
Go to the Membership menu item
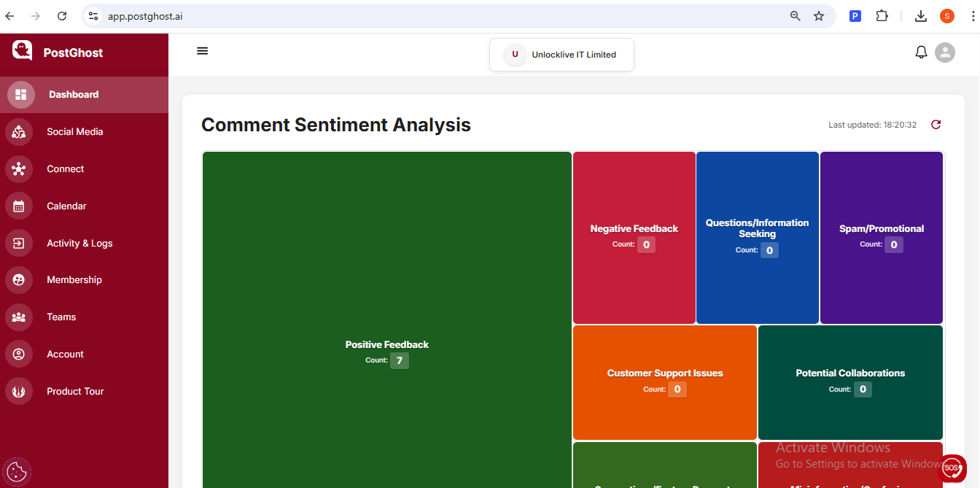click(x=74, y=280)
